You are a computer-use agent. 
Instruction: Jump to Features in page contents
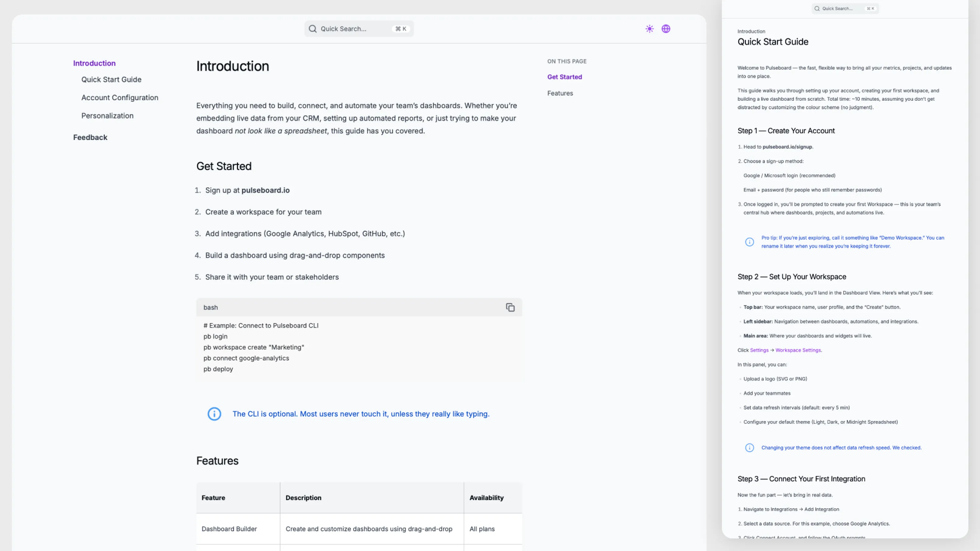[560, 93]
